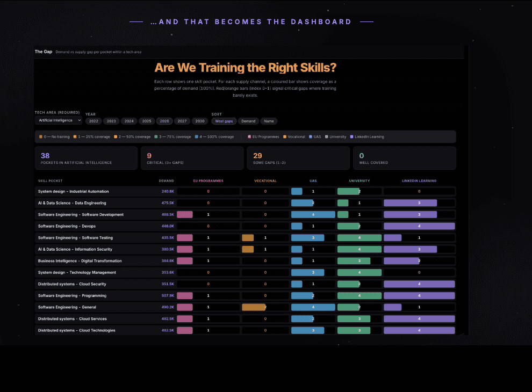Screen dimensions: 532x392
Task: Select year 2030 pill
Action: (200, 121)
